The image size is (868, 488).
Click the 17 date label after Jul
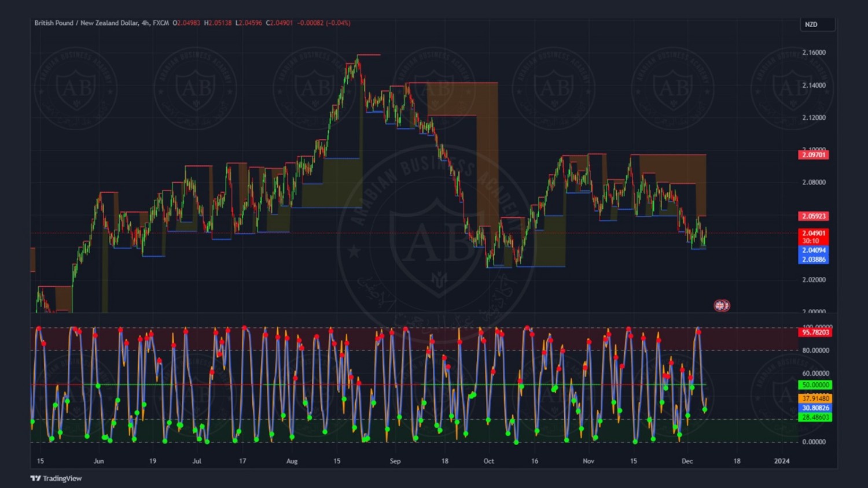click(x=242, y=461)
